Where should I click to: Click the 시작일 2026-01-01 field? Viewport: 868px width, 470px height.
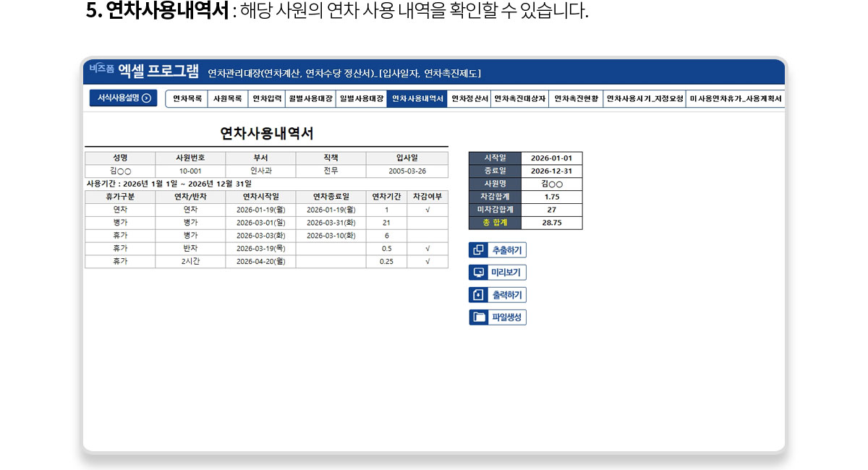[551, 158]
